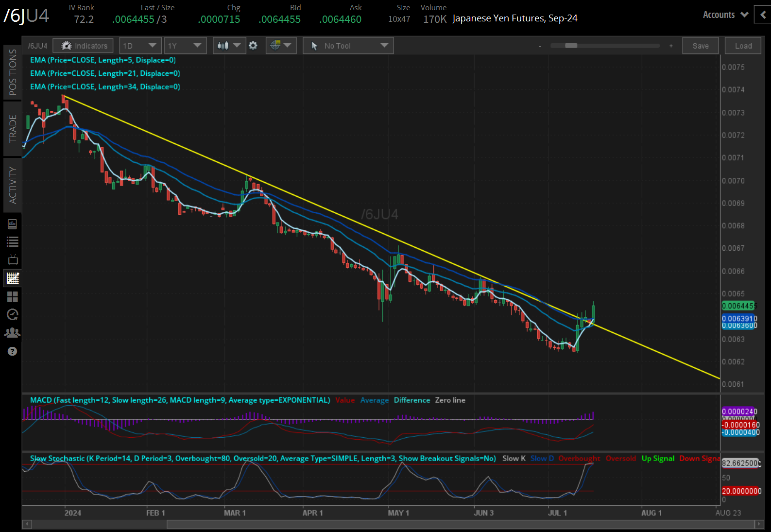Click the Indicators button

click(83, 46)
